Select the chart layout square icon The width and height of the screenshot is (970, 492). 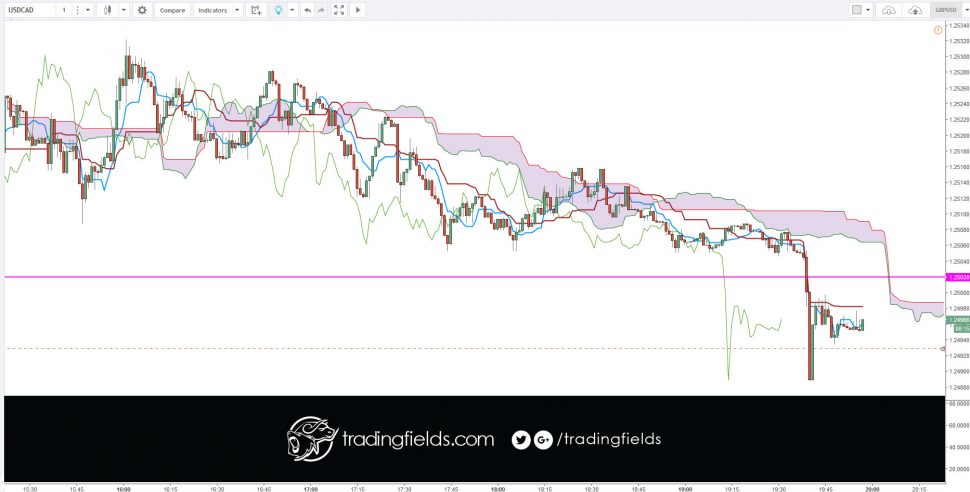(857, 10)
